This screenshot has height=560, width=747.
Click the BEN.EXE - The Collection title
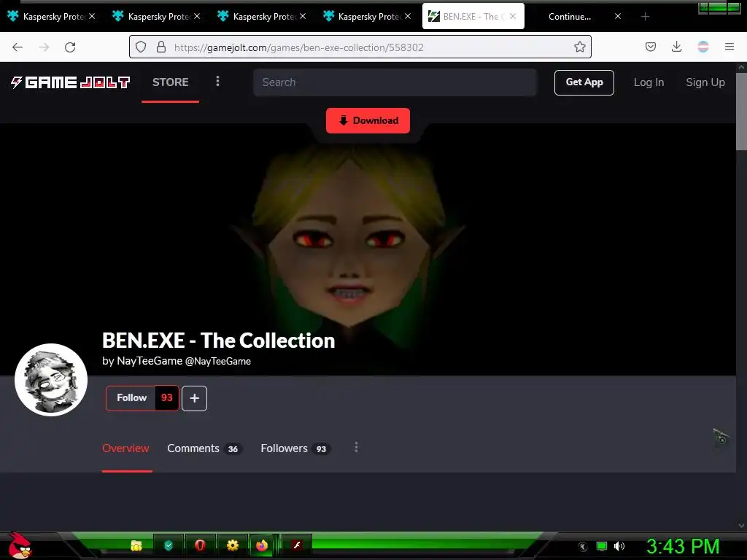219,341
